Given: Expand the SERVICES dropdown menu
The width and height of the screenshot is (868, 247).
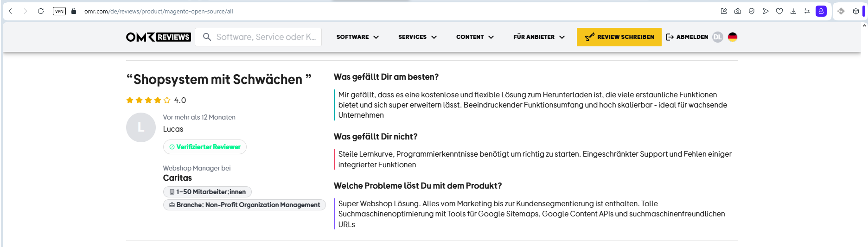Looking at the screenshot, I should [417, 37].
